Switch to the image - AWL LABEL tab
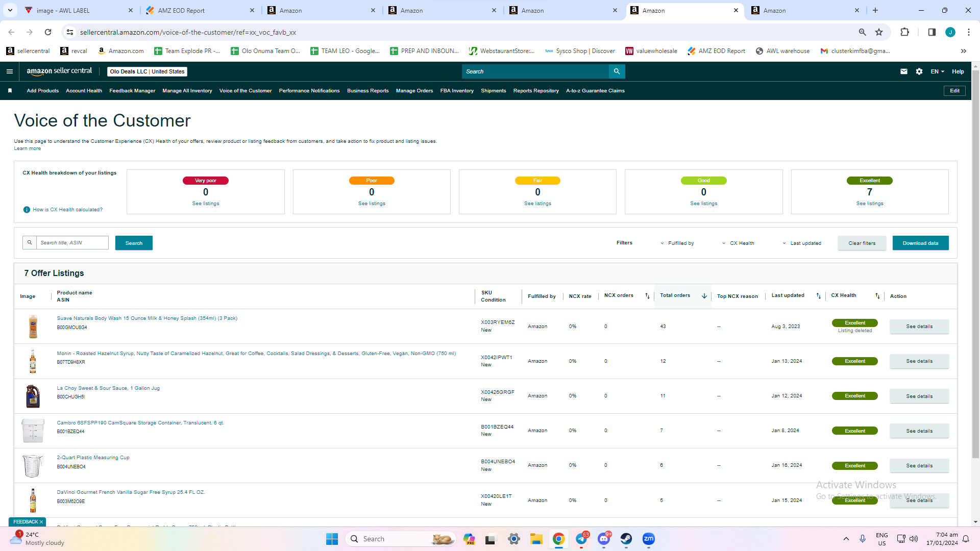The height and width of the screenshot is (551, 980). coord(79,10)
